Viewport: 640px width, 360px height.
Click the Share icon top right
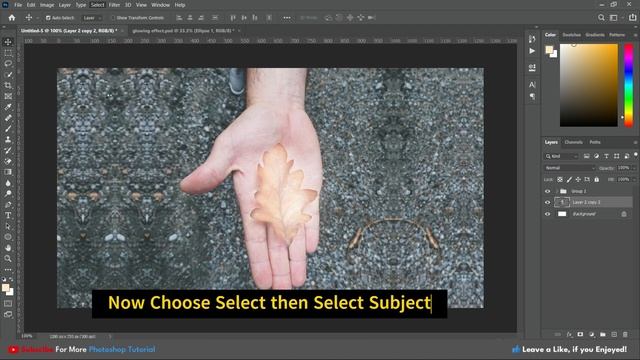point(632,18)
